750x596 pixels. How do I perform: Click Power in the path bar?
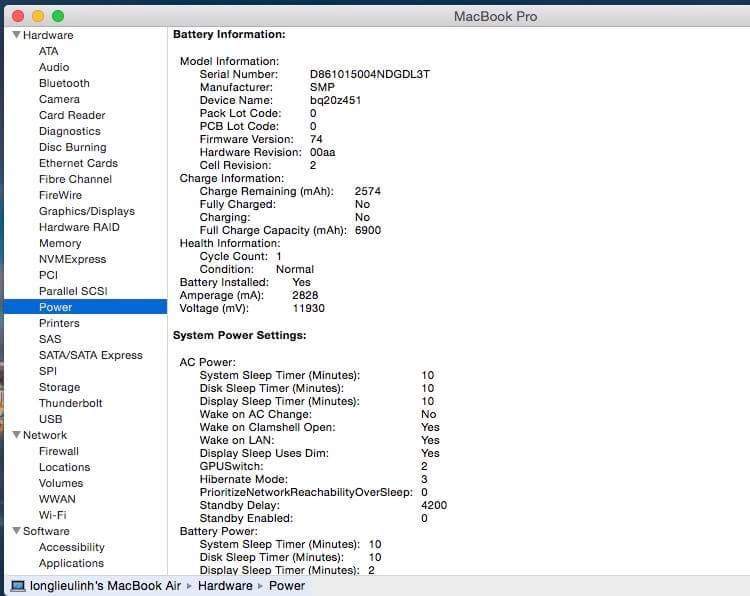pyautogui.click(x=287, y=586)
